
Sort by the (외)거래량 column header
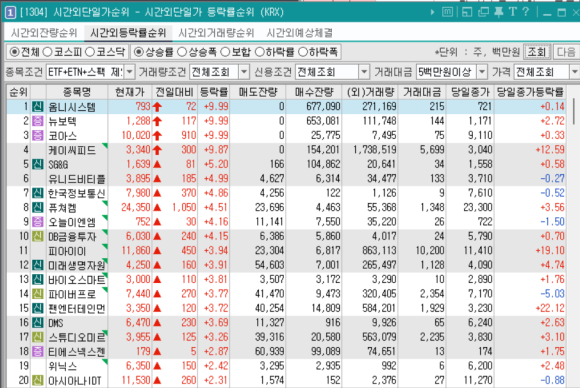click(370, 92)
